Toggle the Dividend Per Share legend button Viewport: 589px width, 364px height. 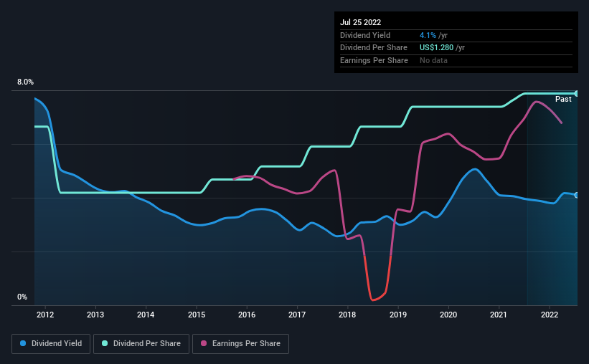point(141,344)
